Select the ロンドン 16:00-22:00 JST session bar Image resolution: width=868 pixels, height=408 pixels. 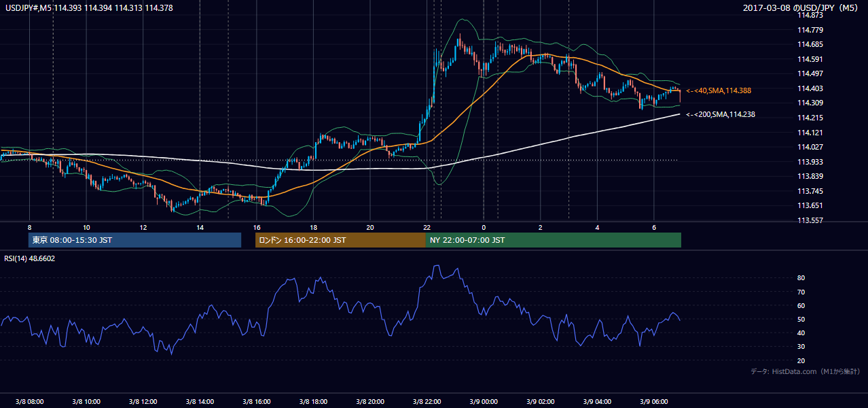pyautogui.click(x=340, y=240)
